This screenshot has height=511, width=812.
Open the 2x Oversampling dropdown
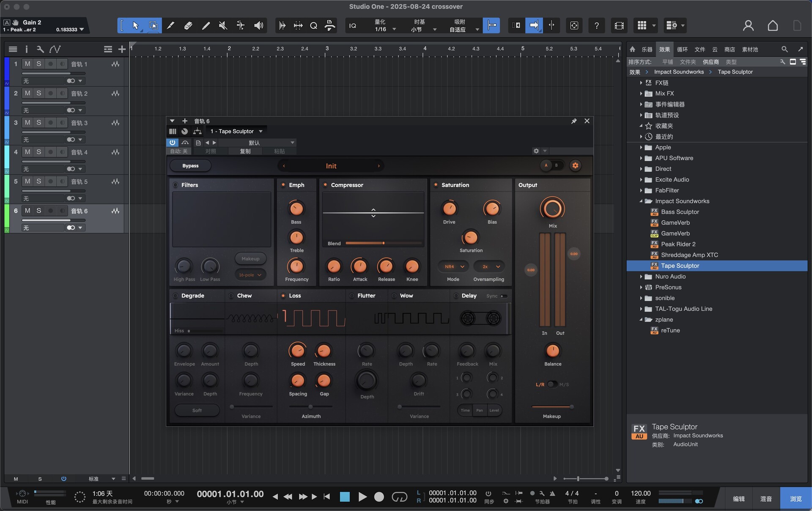coord(489,266)
